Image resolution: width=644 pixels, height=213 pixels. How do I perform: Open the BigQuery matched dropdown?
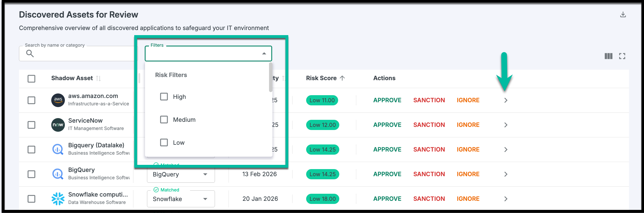[x=205, y=174]
